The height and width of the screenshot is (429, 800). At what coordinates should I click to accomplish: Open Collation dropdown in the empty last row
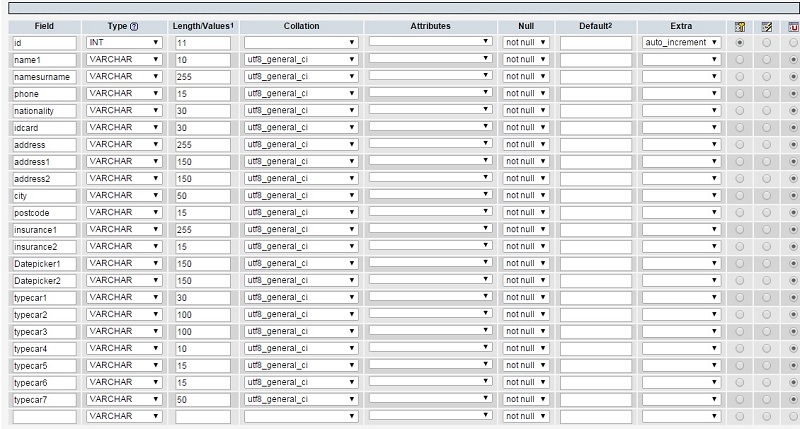click(301, 416)
